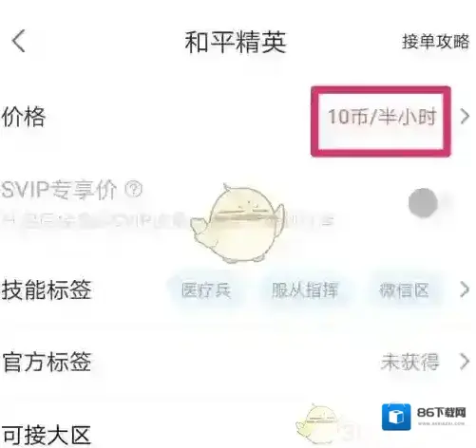The height and width of the screenshot is (448, 476).
Task: Open the 未获得 official tag status
Action: coord(409,362)
